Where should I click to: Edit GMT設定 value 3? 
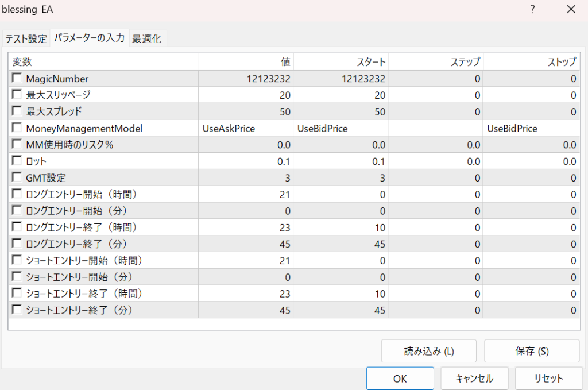(x=246, y=177)
